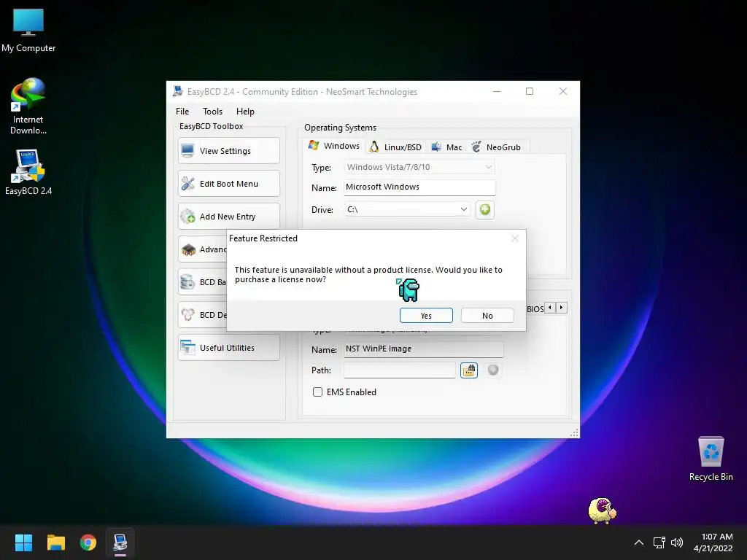Minimize the EasyBCD window
The image size is (747, 560).
[x=497, y=91]
